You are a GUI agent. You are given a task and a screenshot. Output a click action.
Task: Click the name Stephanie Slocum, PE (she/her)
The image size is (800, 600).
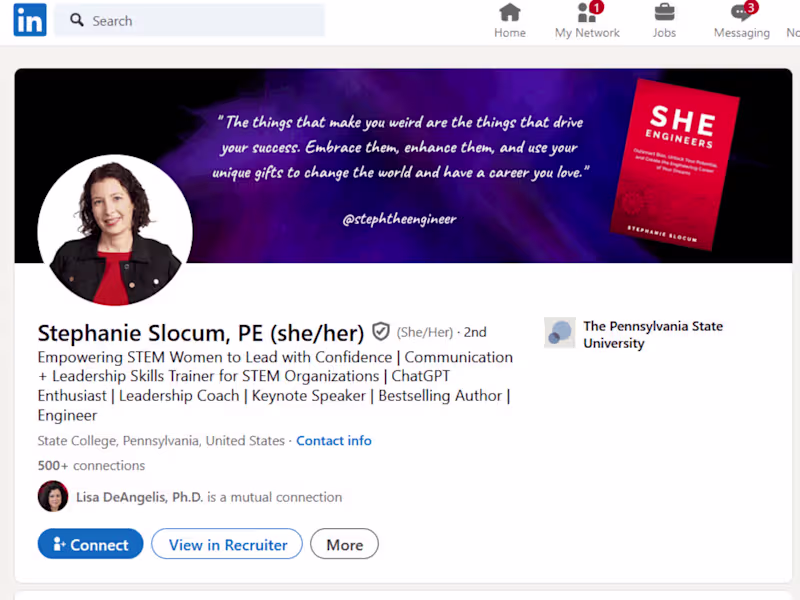(201, 333)
